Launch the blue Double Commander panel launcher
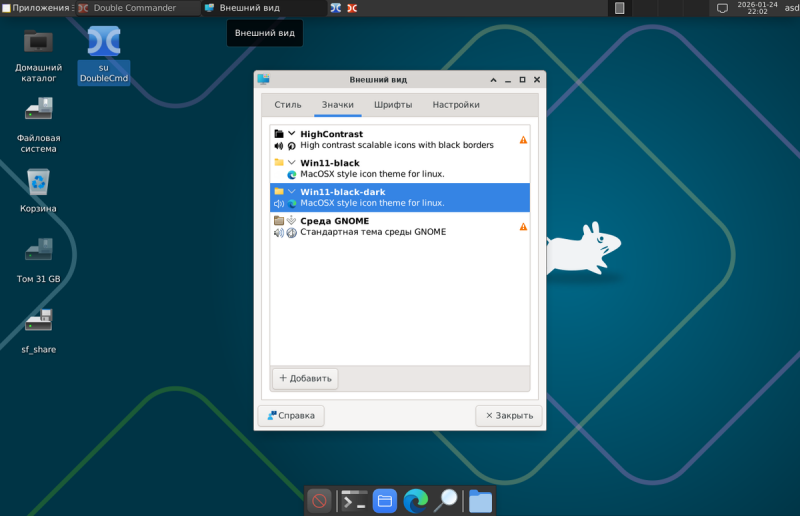Screen dimensions: 800x516 (335, 8)
